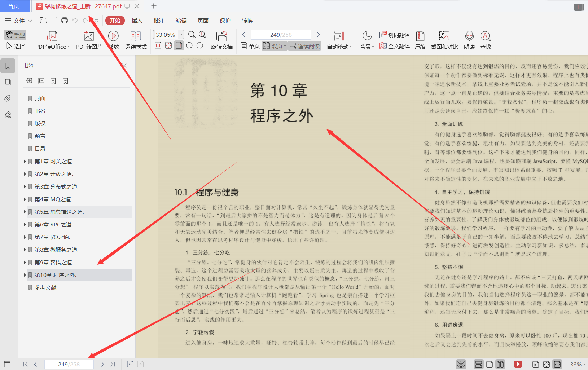Open the 目录 bookmark
The width and height of the screenshot is (588, 370).
coord(40,149)
